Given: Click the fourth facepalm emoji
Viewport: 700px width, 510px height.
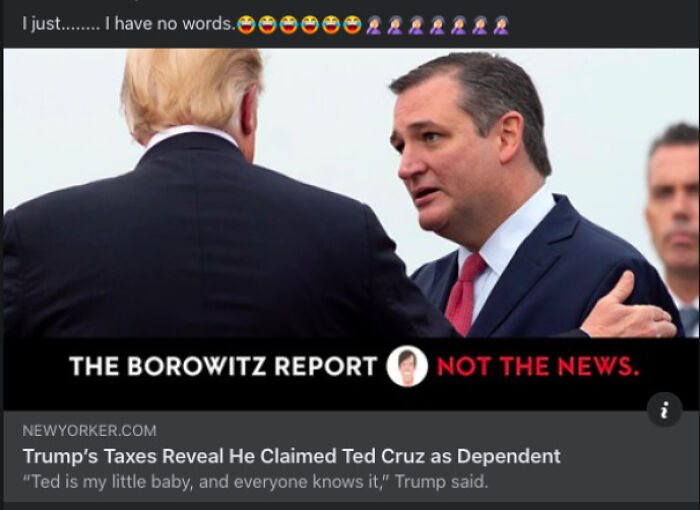Looking at the screenshot, I should coord(437,25).
